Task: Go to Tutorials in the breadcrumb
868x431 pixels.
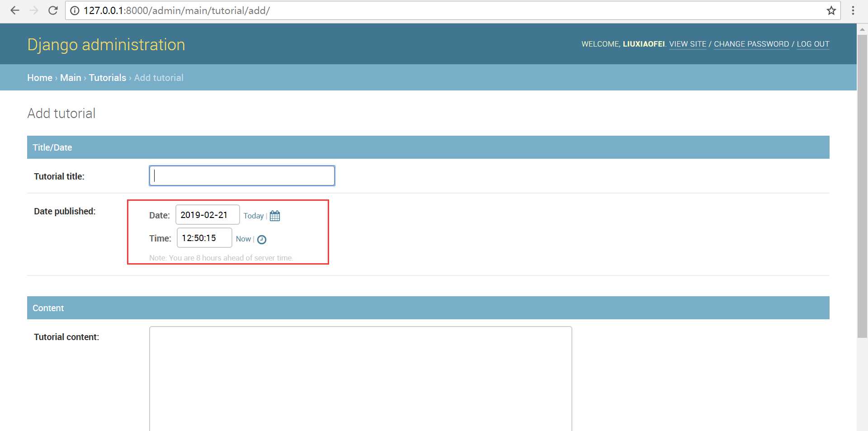Action: coord(108,78)
